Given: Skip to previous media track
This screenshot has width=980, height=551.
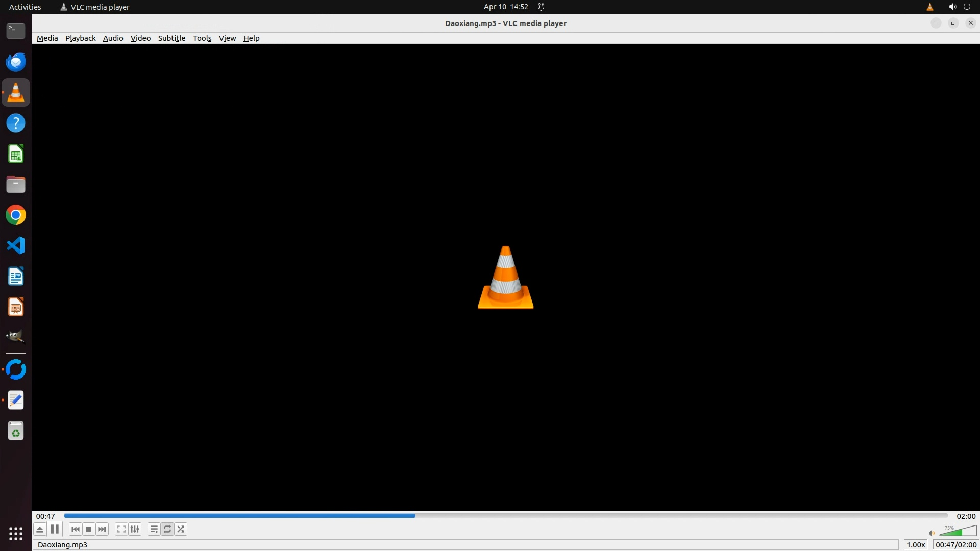Looking at the screenshot, I should tap(76, 529).
